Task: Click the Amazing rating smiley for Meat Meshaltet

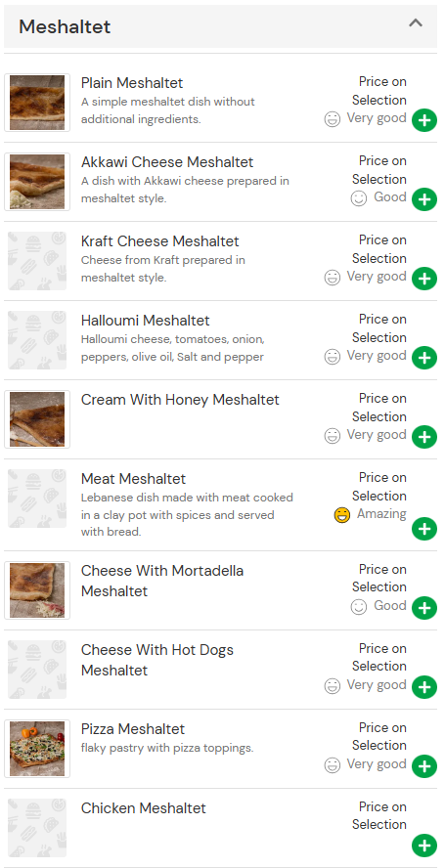Action: pos(342,515)
